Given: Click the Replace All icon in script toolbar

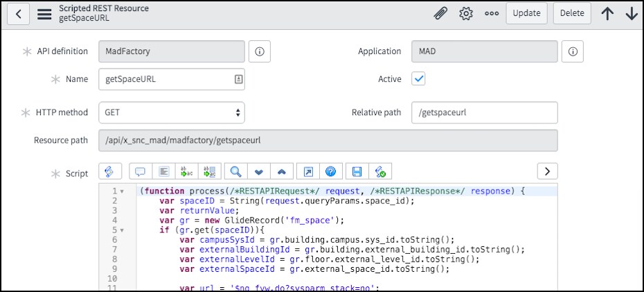Looking at the screenshot, I should (x=210, y=171).
